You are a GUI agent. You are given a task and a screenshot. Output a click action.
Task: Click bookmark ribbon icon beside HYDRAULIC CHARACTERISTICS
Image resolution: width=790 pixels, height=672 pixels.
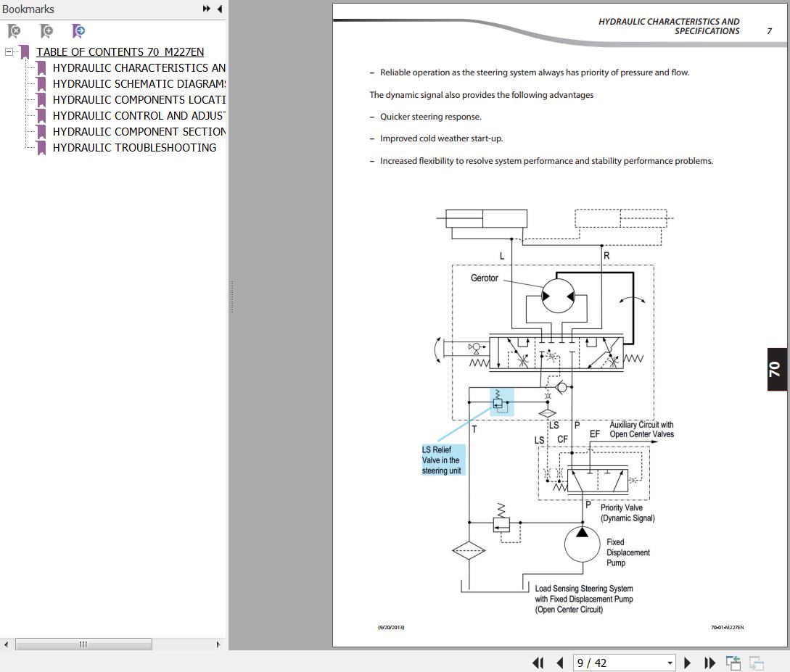[41, 68]
